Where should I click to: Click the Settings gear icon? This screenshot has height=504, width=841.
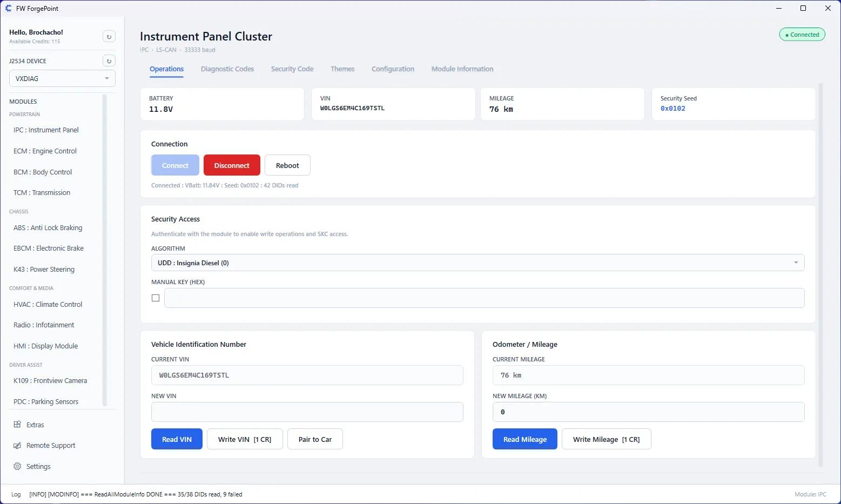17,466
